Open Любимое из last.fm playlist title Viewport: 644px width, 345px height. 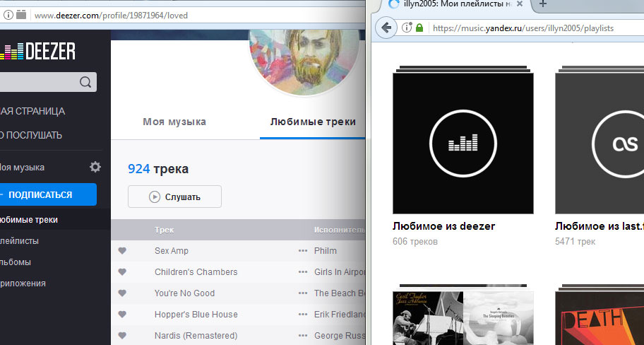pos(600,226)
